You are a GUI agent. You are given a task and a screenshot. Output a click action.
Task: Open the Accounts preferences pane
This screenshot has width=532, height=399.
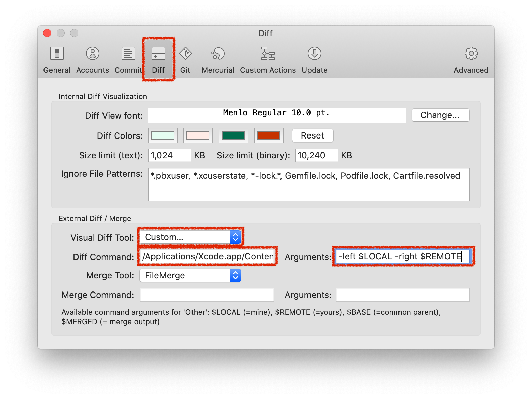[92, 60]
